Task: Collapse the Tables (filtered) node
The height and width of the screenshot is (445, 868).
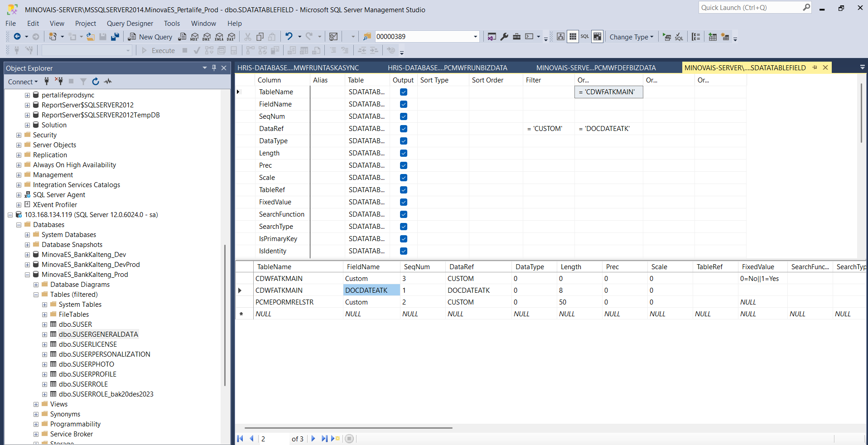Action: (36, 295)
